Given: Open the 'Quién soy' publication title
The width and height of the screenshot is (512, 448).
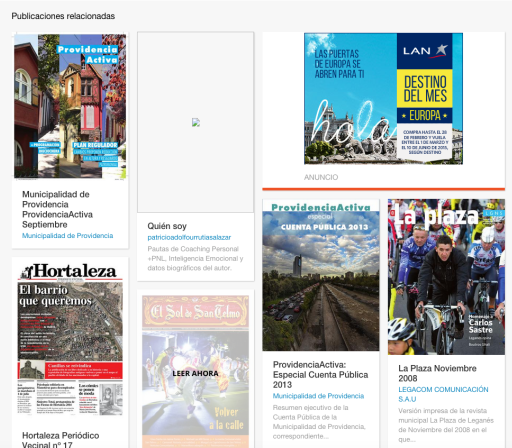Looking at the screenshot, I should 167,226.
